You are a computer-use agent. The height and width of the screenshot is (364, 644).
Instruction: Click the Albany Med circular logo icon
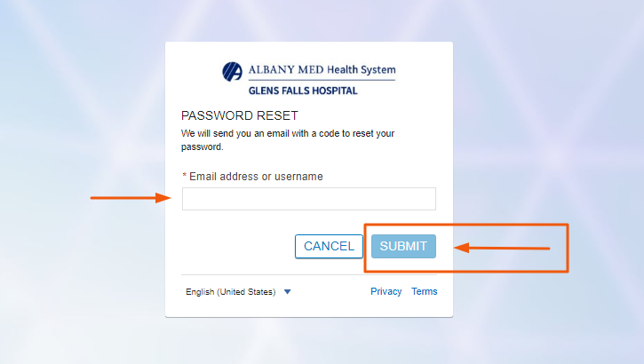tap(232, 72)
